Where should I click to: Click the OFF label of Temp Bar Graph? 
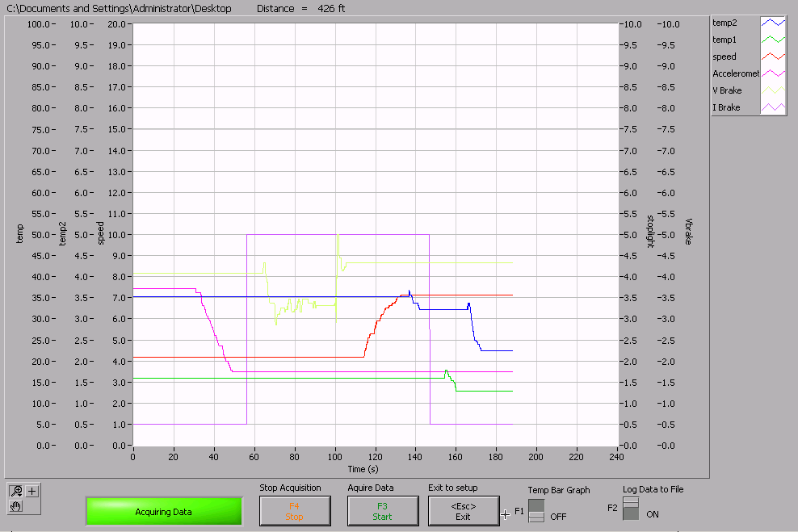point(558,517)
